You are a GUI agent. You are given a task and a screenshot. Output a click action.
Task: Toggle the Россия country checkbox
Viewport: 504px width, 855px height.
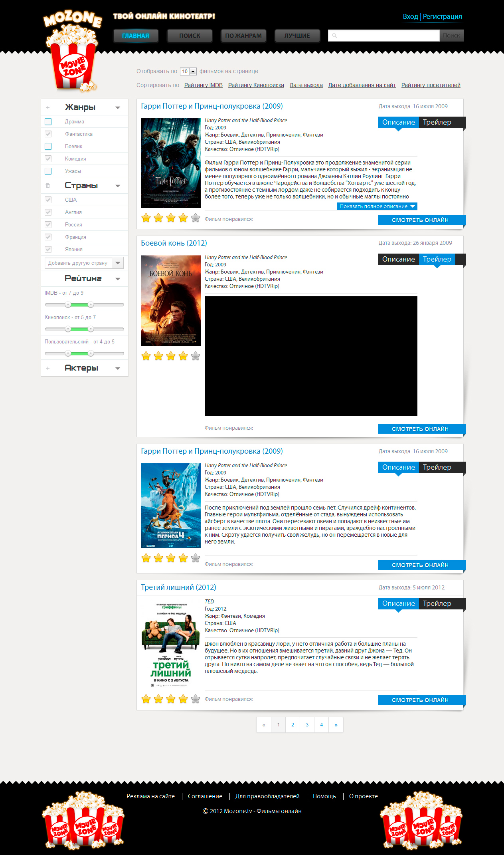(x=48, y=224)
